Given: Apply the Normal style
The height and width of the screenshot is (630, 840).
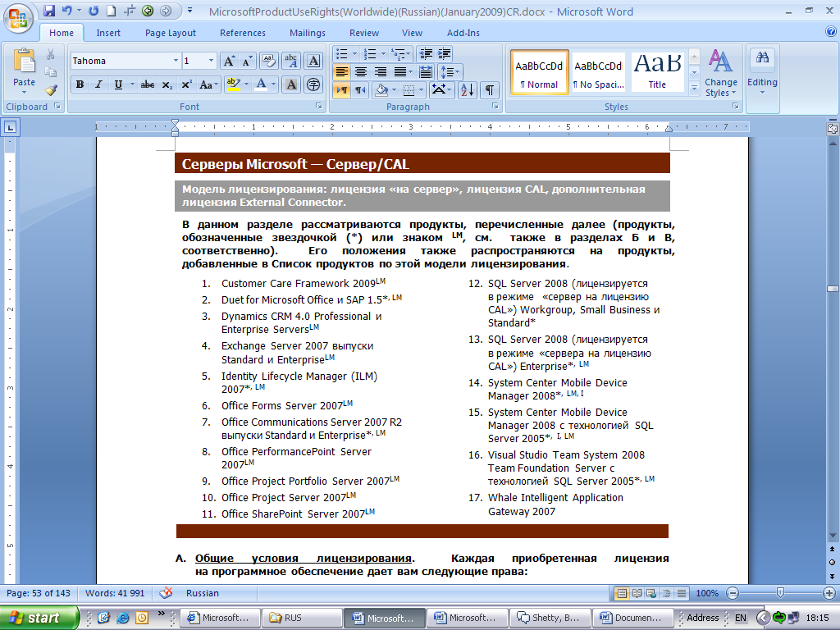Looking at the screenshot, I should (540, 72).
